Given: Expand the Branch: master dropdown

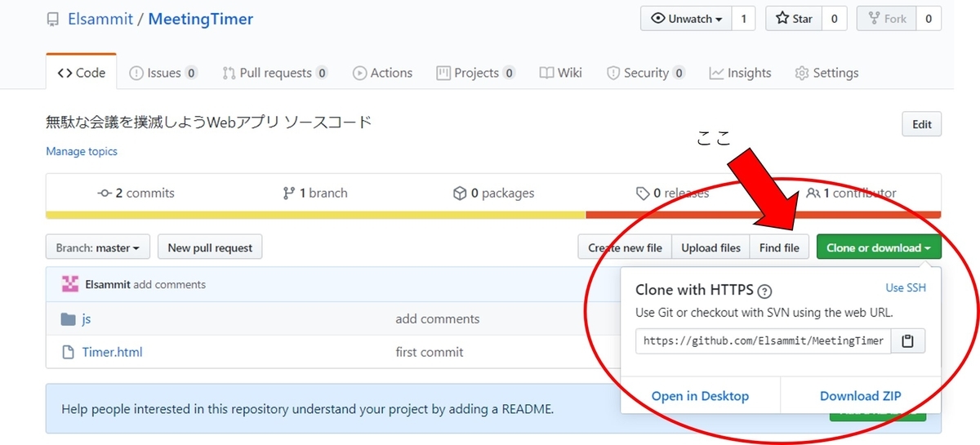Looking at the screenshot, I should click(98, 247).
